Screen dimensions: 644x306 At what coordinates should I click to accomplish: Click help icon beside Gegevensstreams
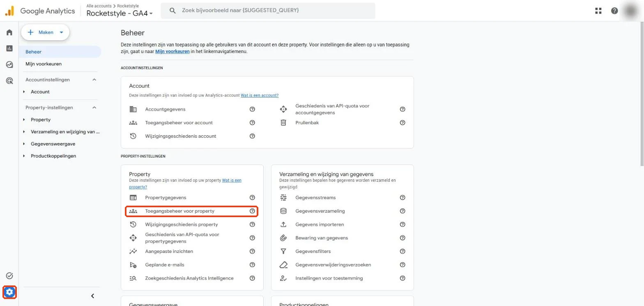(402, 198)
